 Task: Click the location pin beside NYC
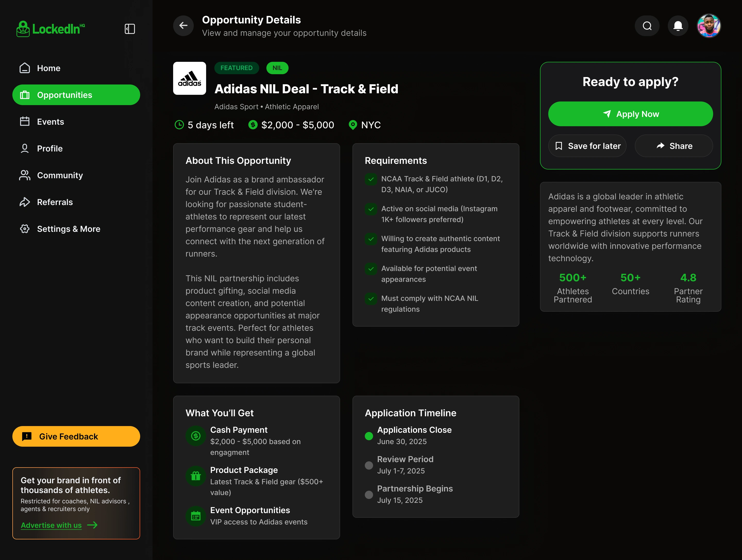point(353,125)
